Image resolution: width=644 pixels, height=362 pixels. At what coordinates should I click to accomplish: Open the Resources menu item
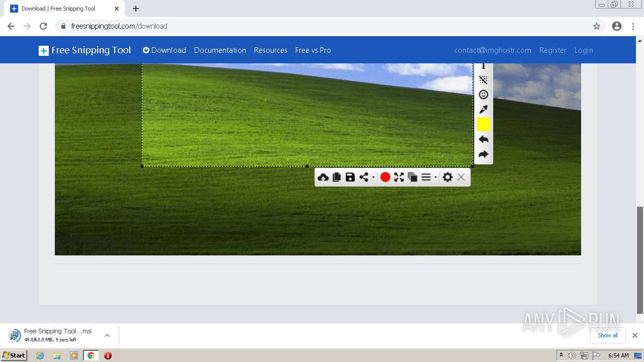(x=271, y=50)
